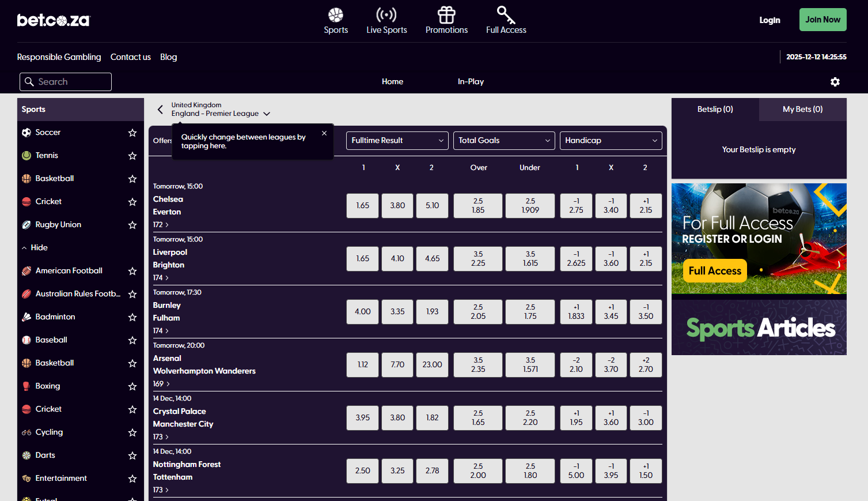
Task: Expand the Premier League selector chevron
Action: pyautogui.click(x=267, y=114)
